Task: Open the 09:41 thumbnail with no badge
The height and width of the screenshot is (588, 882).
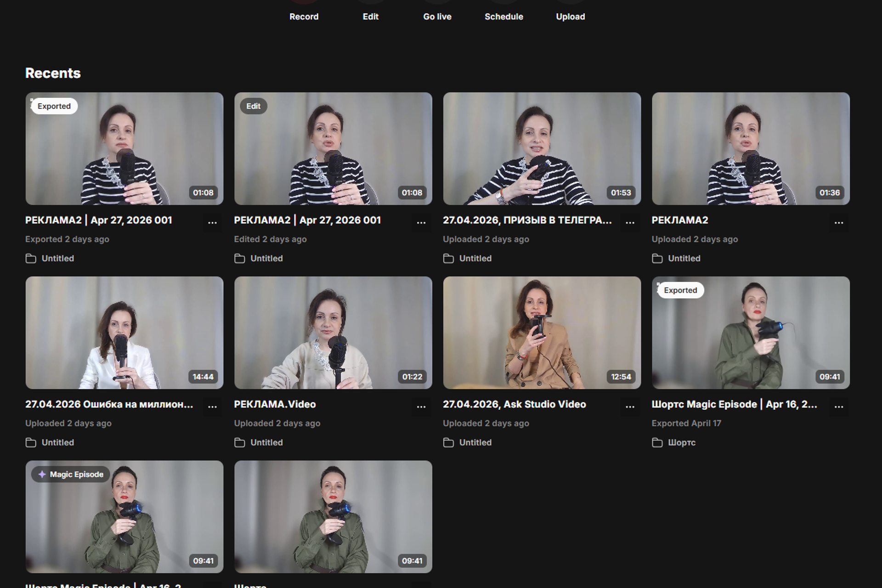Action: click(x=333, y=517)
